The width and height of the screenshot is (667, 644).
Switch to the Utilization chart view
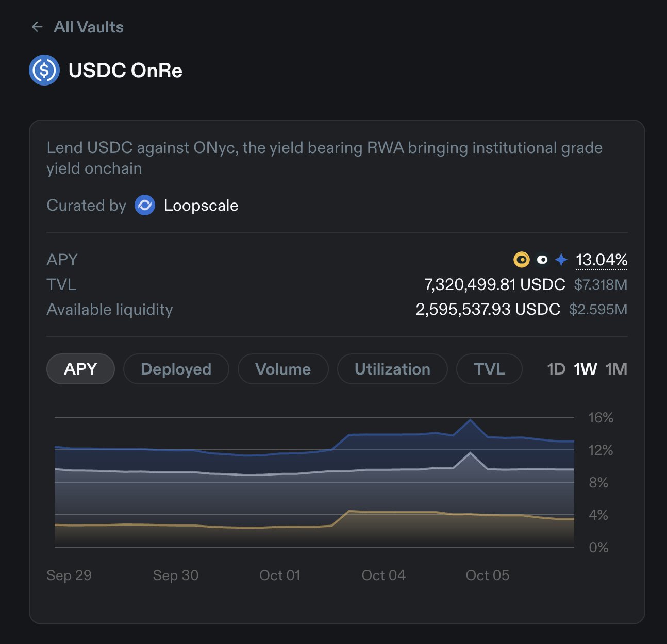[x=392, y=369]
